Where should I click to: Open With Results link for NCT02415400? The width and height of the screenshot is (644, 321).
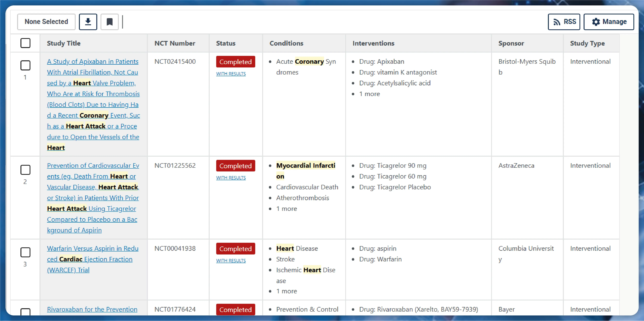231,74
